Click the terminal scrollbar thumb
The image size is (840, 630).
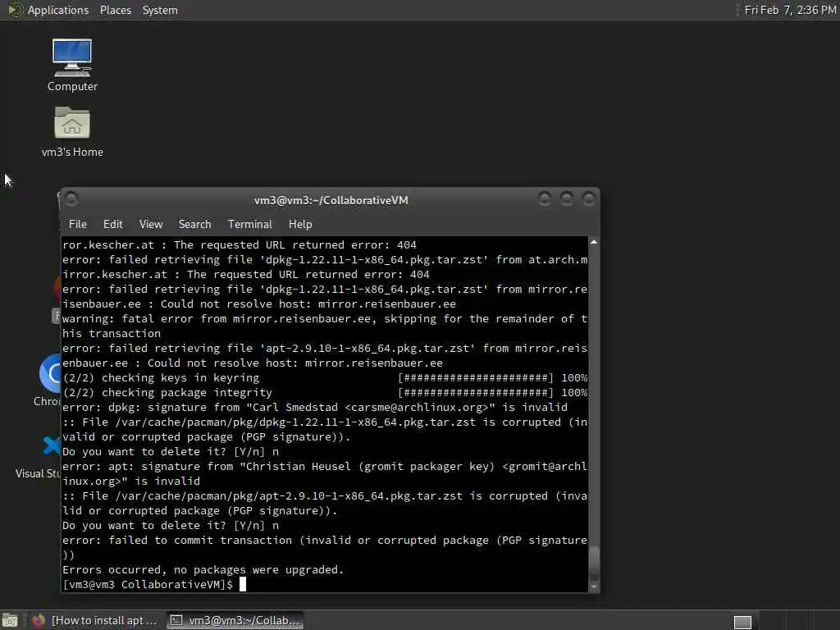594,563
